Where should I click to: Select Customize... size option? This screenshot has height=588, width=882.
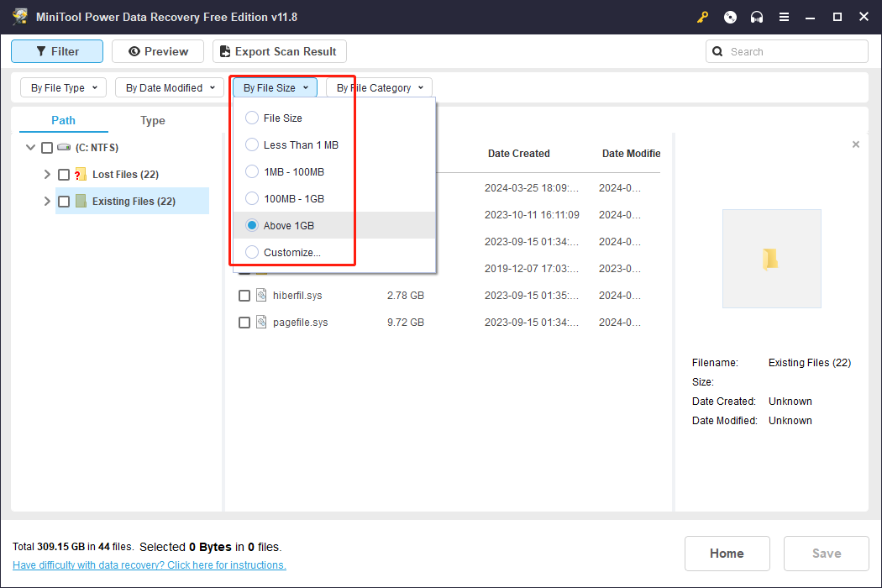coord(252,252)
